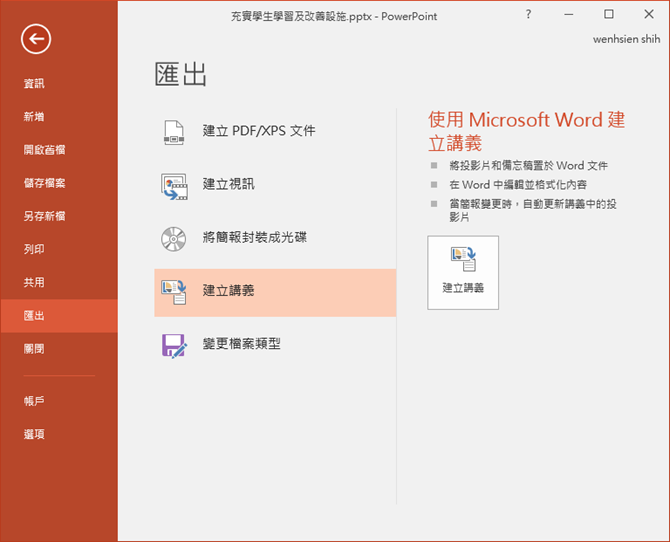670x542 pixels.
Task: Select the 匯出 sidebar item
Action: click(x=59, y=316)
